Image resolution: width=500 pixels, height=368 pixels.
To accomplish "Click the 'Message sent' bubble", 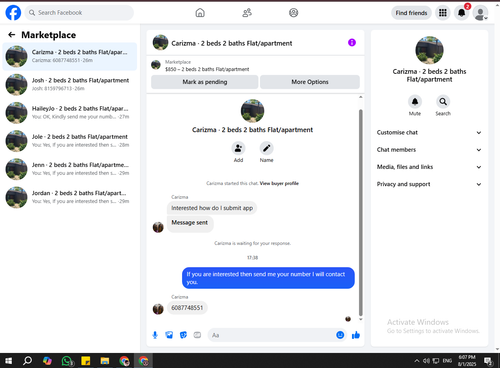I will [x=190, y=223].
